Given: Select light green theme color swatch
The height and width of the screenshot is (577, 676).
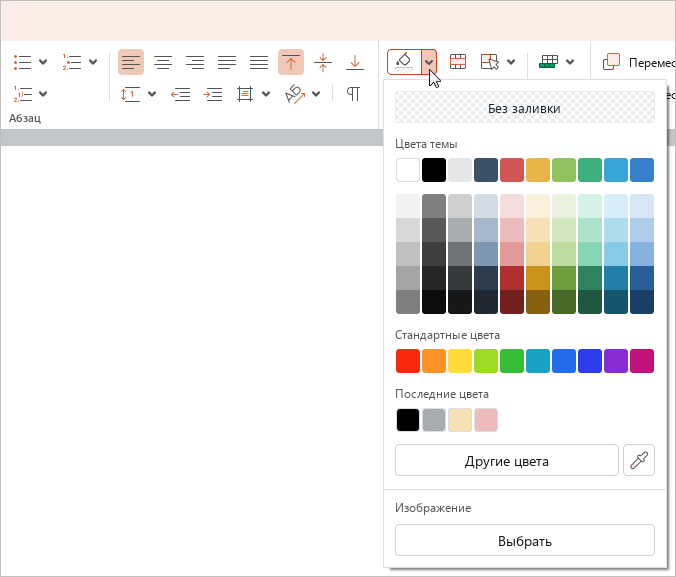Looking at the screenshot, I should [564, 170].
